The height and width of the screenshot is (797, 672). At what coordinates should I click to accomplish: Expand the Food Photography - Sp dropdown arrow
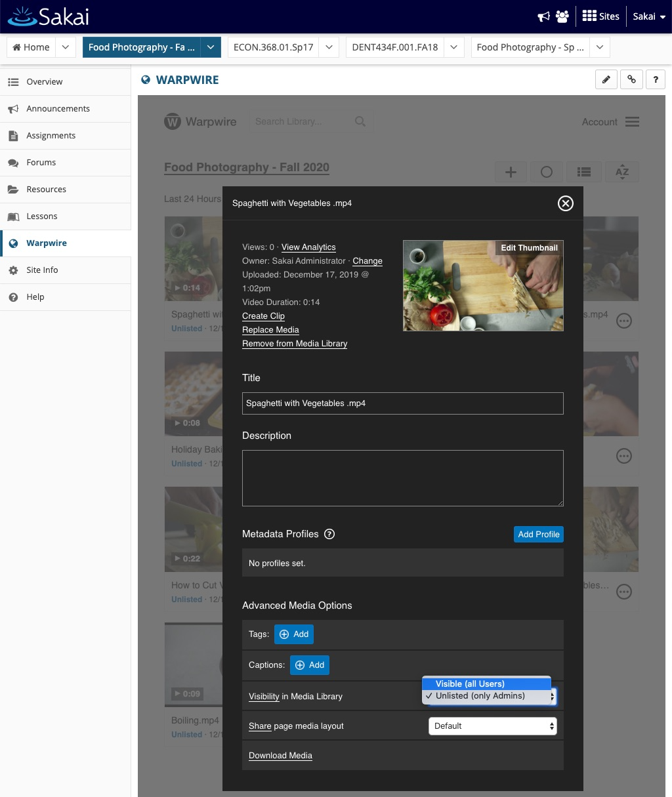tap(600, 47)
